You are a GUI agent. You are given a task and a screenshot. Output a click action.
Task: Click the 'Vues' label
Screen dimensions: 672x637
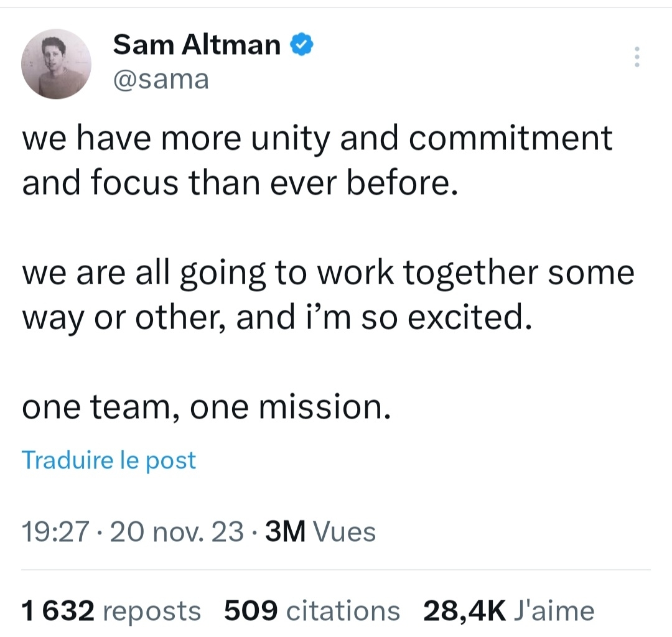pos(345,532)
